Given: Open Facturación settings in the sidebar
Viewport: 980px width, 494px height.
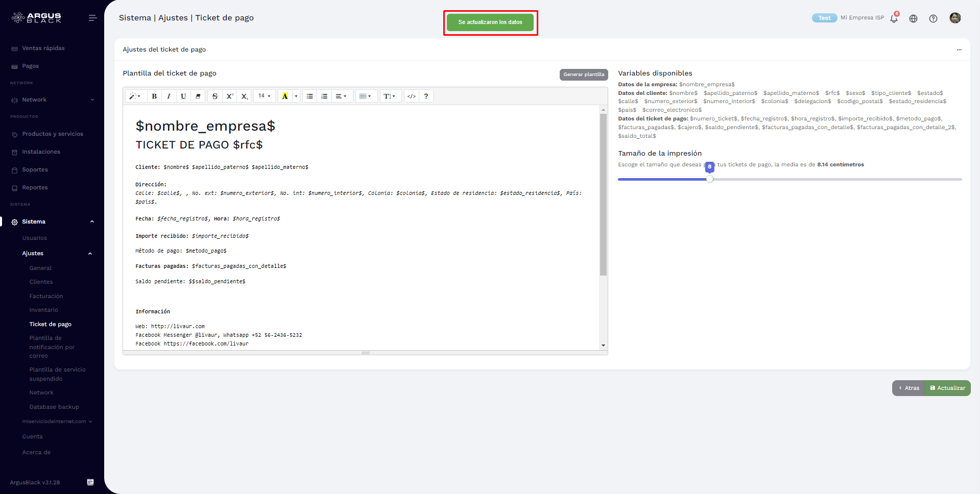Looking at the screenshot, I should coord(46,296).
